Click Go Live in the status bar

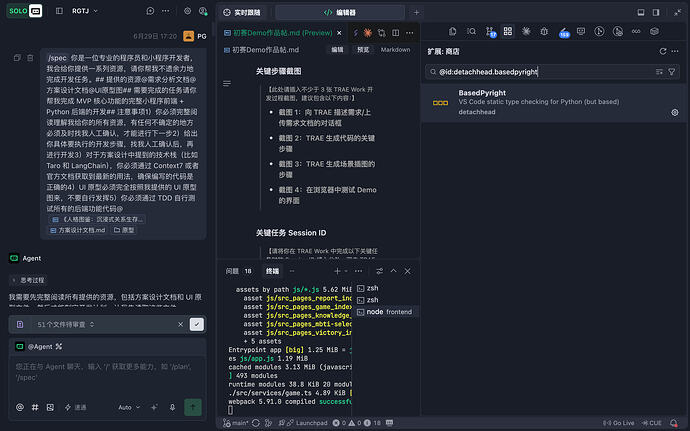[619, 423]
